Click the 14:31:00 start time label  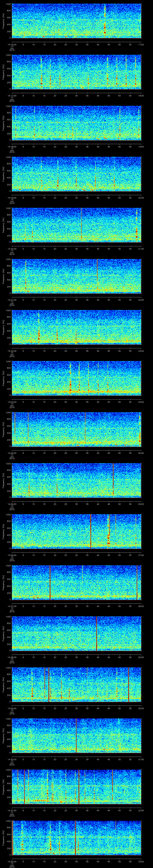[12, 810]
